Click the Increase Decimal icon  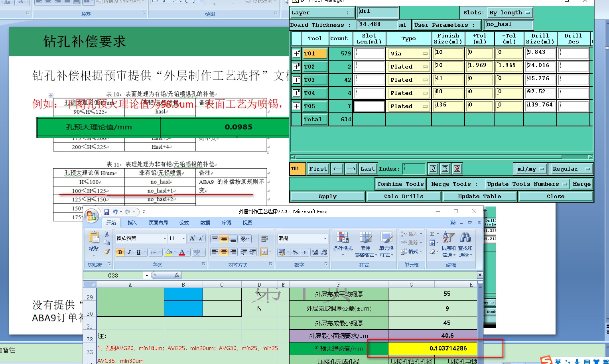pyautogui.click(x=315, y=252)
